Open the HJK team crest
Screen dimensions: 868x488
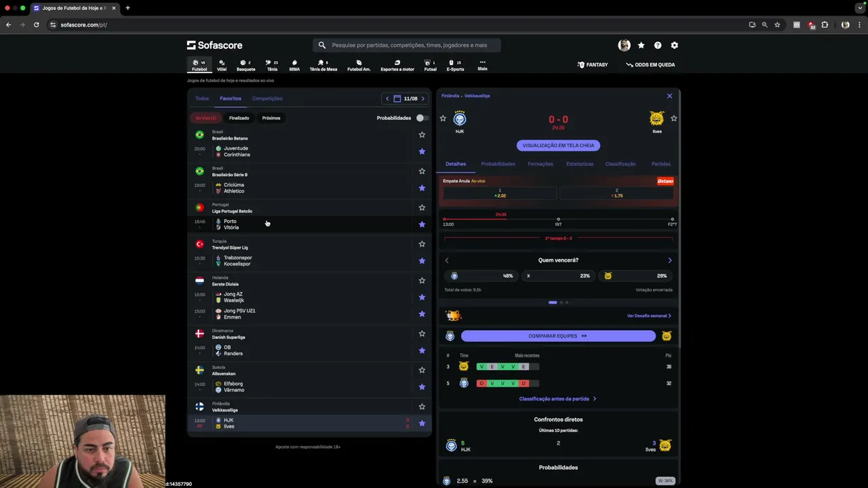pyautogui.click(x=460, y=119)
